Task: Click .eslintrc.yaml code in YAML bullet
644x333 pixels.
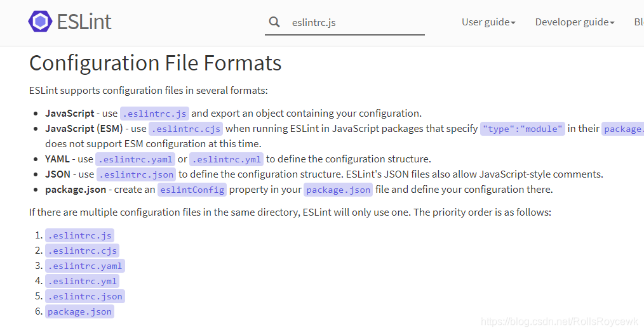Action: (135, 159)
